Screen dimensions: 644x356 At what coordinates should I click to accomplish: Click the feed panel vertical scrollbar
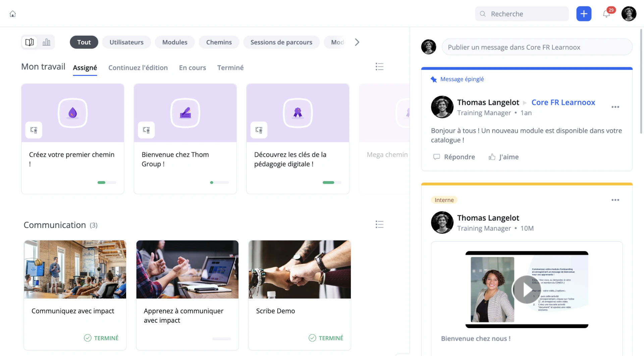pyautogui.click(x=641, y=81)
